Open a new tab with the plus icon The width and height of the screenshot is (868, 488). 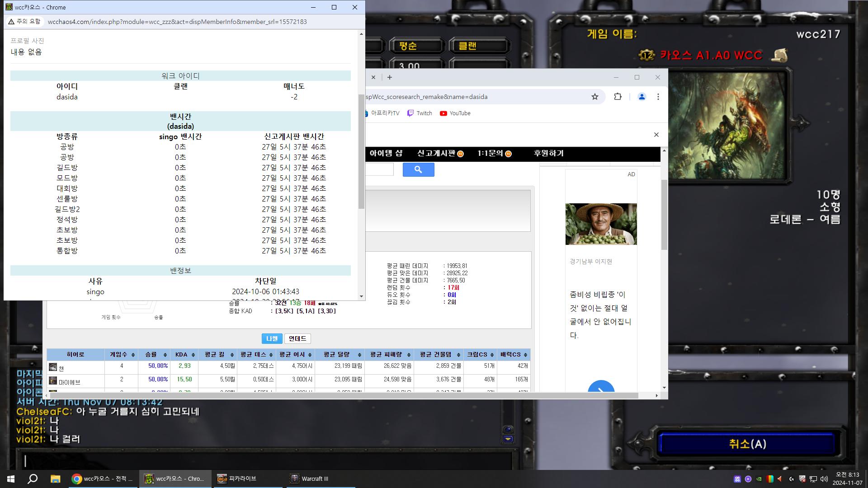(389, 77)
